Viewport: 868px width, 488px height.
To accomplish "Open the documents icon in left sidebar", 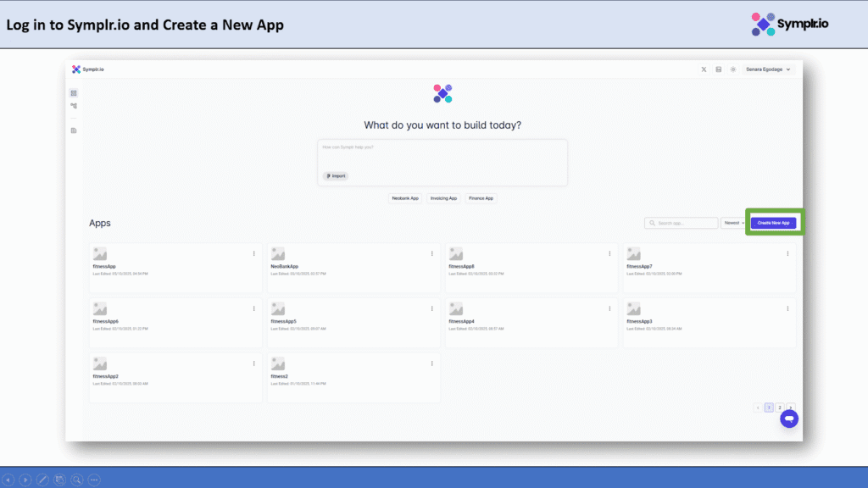I will click(x=74, y=130).
